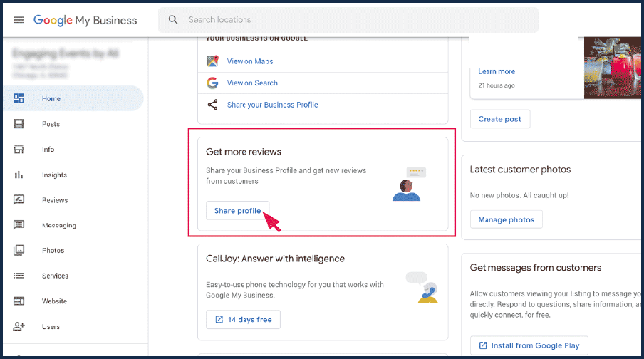Click the search magnifier icon
644x359 pixels.
pos(173,20)
